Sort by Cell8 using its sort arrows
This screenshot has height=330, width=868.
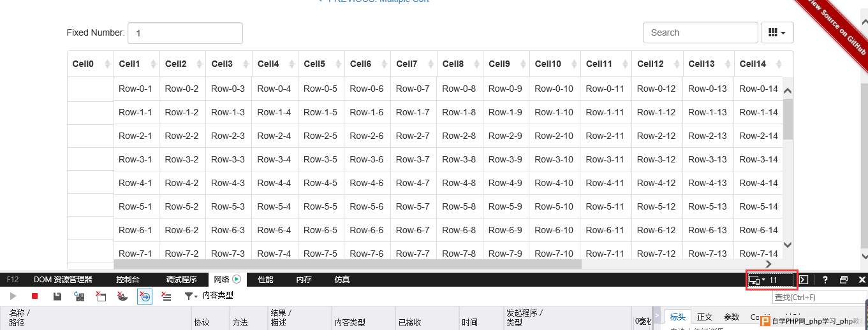pyautogui.click(x=476, y=64)
